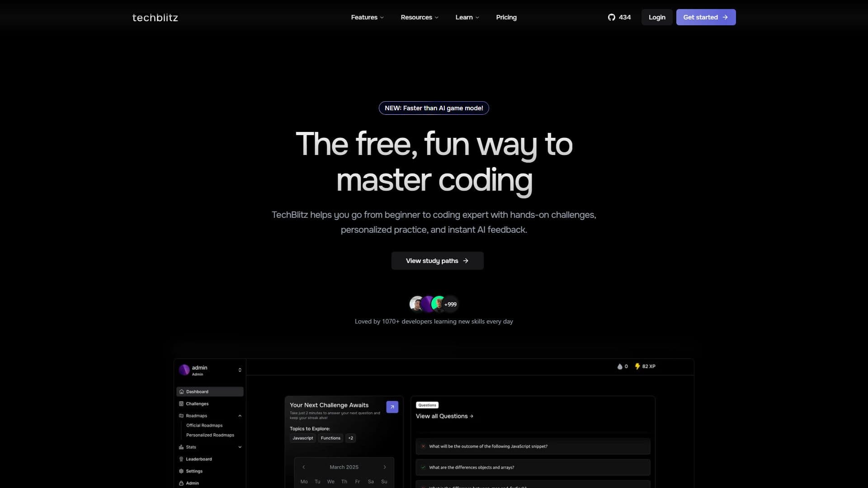The width and height of the screenshot is (868, 488).
Task: Click the March 2025 calendar label
Action: 344,467
